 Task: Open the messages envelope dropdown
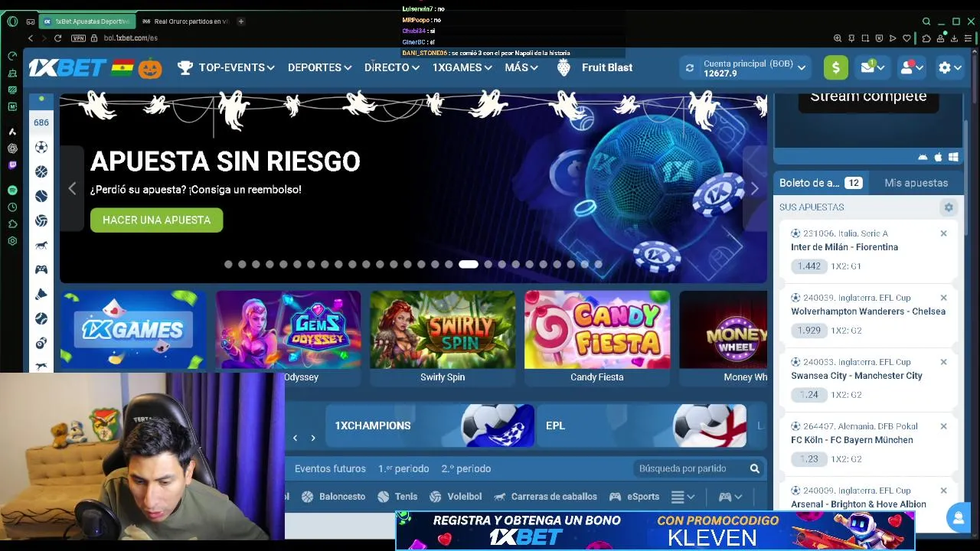point(873,67)
